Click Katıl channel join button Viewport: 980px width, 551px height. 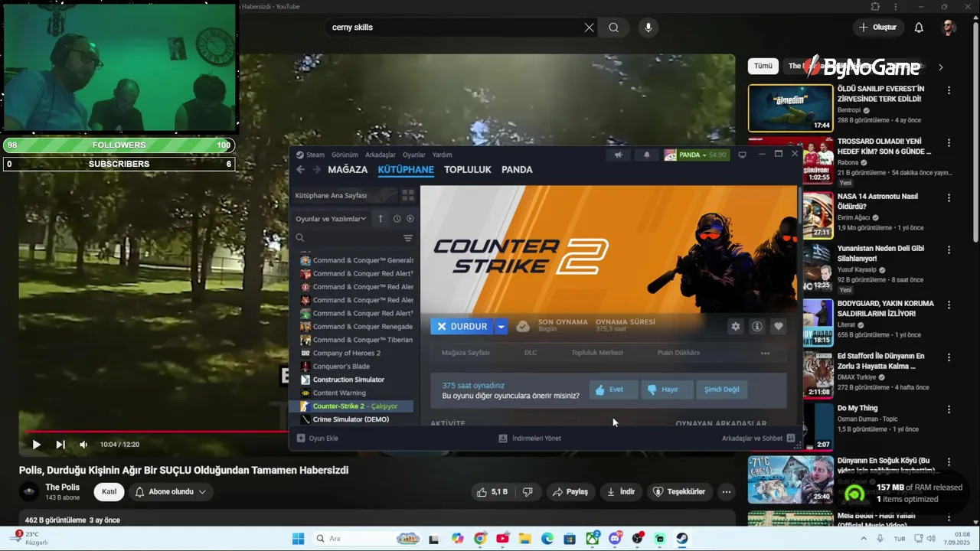tap(109, 492)
